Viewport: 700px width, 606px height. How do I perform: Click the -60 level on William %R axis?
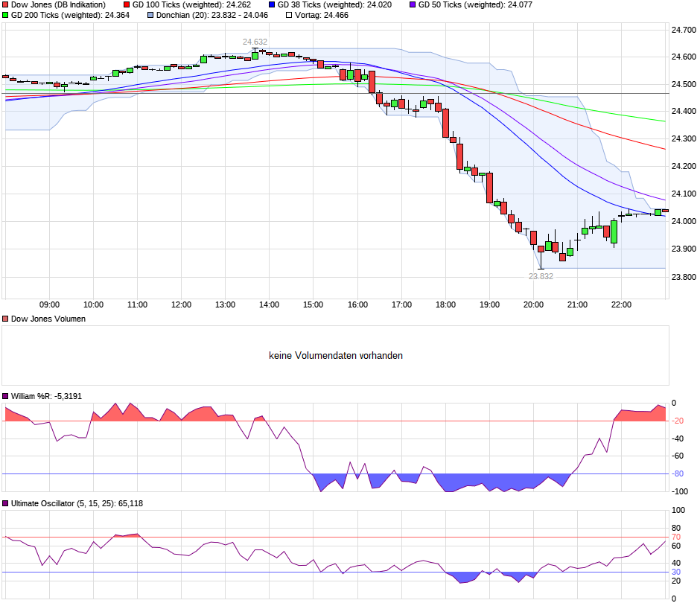(678, 456)
